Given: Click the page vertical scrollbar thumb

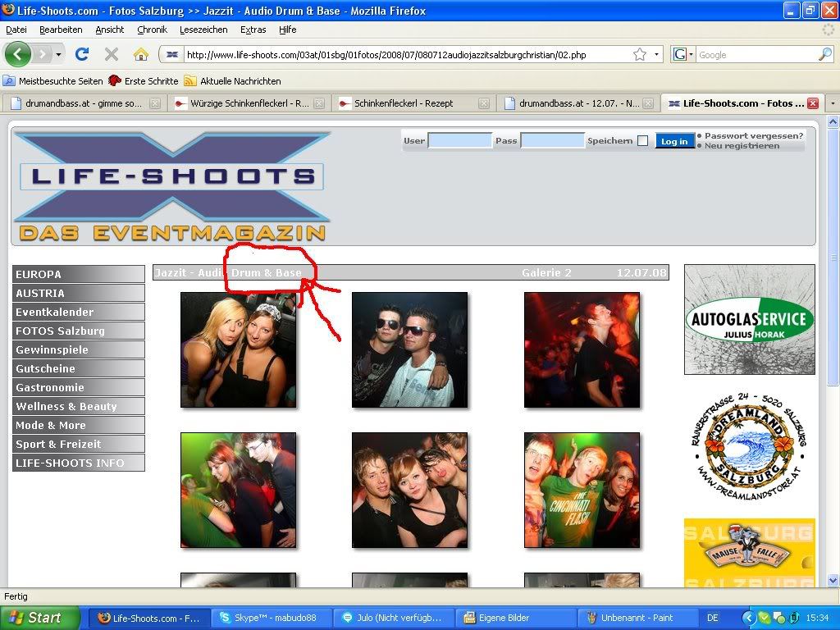Looking at the screenshot, I should 833,257.
